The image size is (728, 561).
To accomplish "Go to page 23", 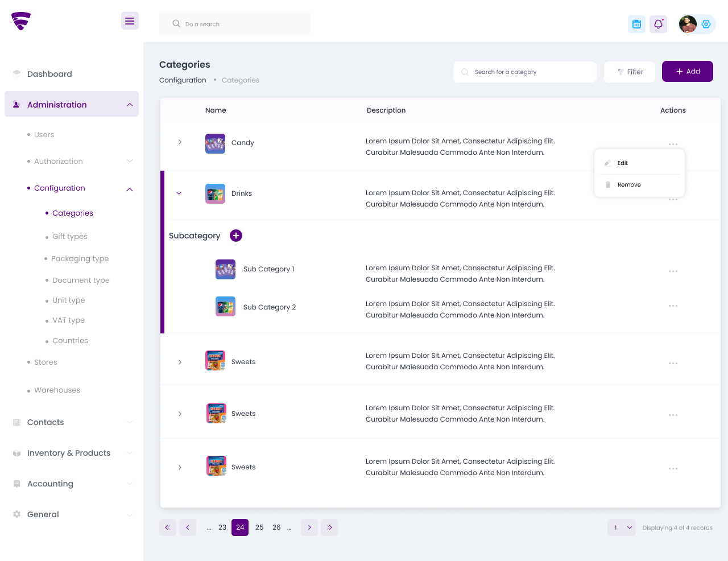I will pyautogui.click(x=222, y=527).
